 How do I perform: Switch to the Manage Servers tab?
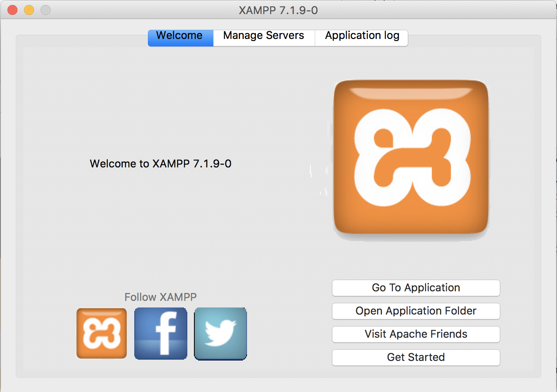(x=264, y=38)
